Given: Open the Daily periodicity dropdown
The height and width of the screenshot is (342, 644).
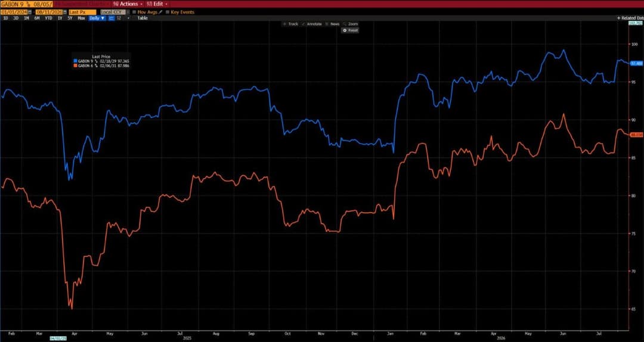Looking at the screenshot, I should 97,18.
